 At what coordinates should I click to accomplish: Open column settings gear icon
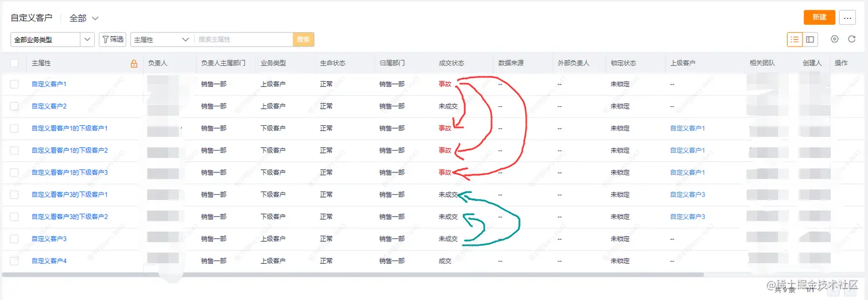tap(835, 39)
